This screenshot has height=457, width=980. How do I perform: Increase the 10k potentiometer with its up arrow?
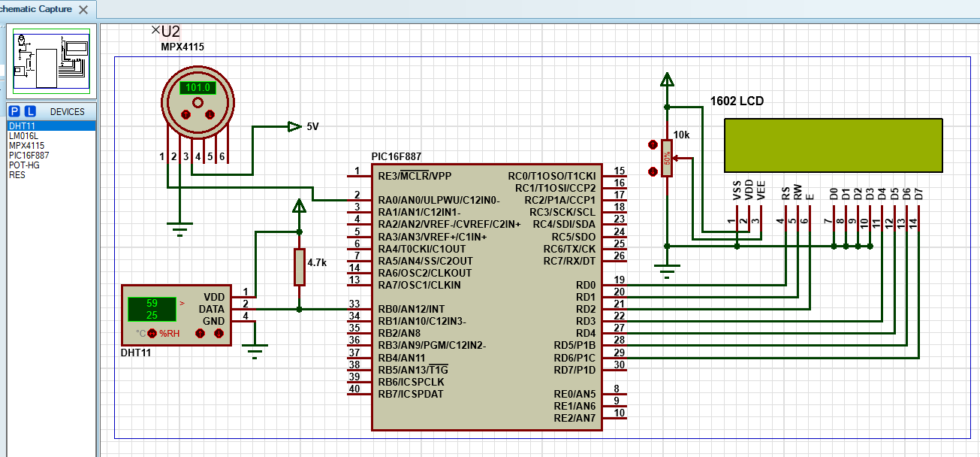point(653,144)
